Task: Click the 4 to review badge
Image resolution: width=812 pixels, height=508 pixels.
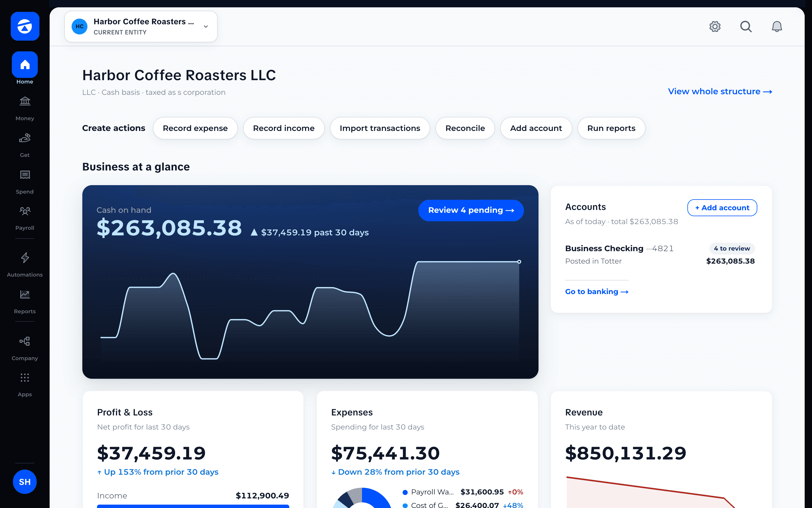Action: coord(732,248)
